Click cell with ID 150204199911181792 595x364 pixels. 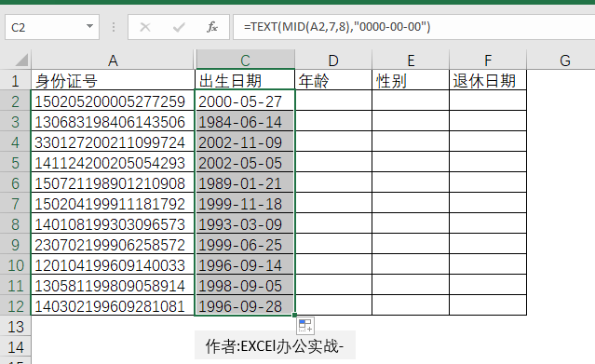(113, 204)
